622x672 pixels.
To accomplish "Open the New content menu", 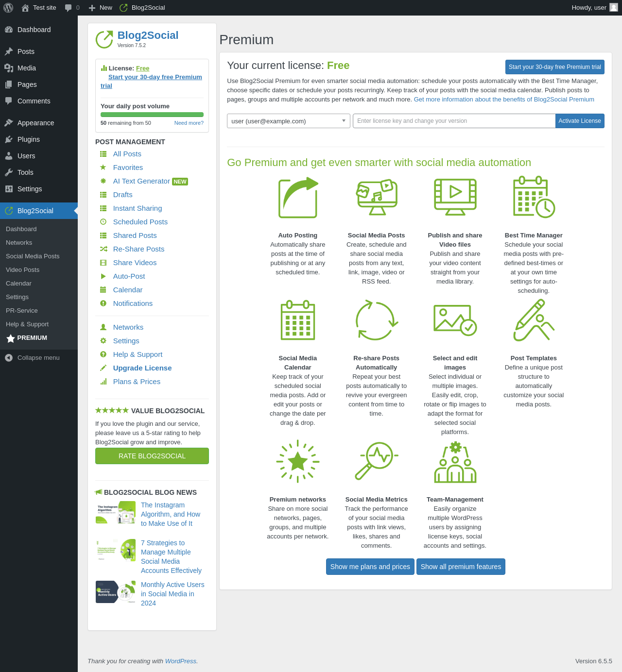I will pos(100,8).
